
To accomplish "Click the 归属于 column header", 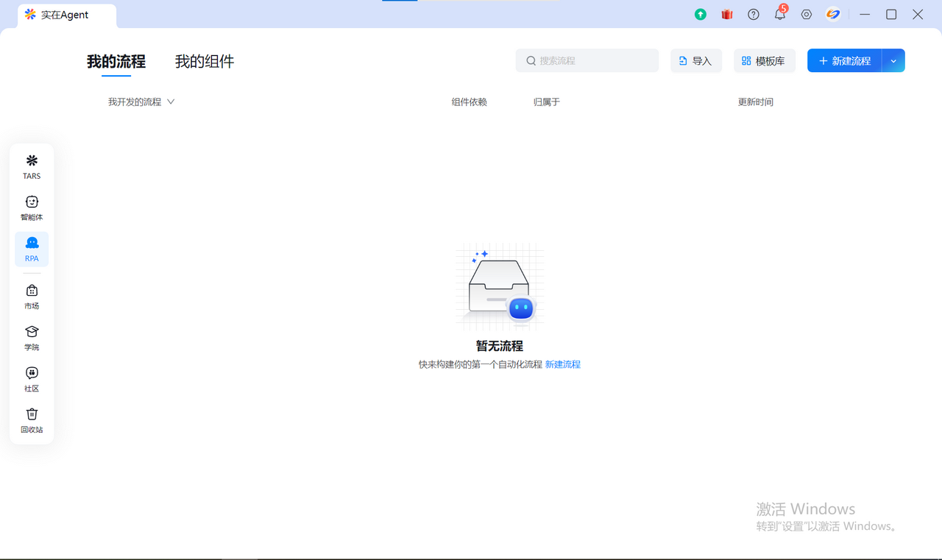I will 547,102.
